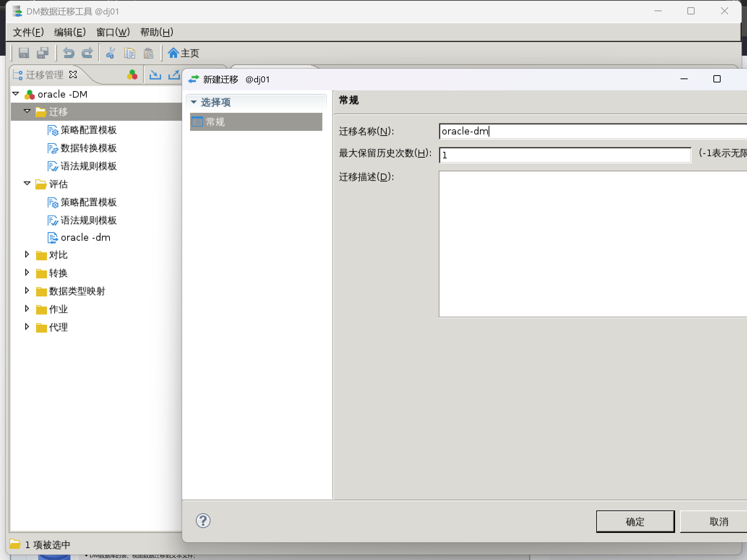Open the 窗口(W) menu
Viewport: 747px width, 560px height.
coord(113,32)
